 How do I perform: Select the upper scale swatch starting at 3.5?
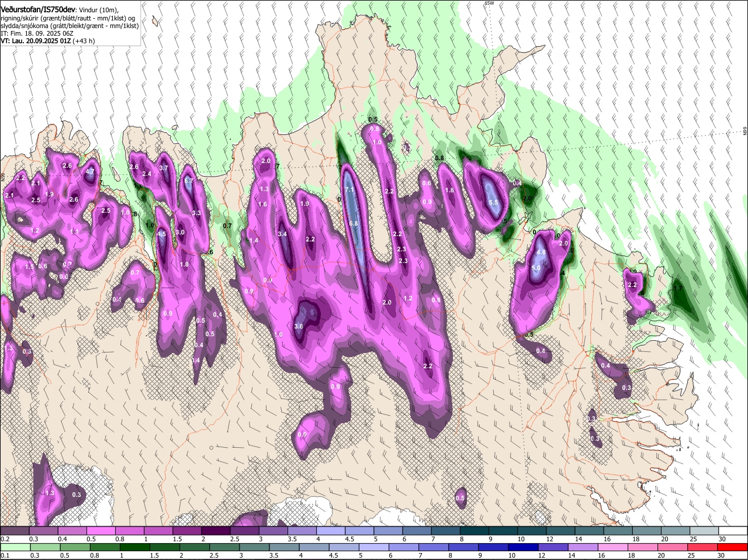[x=302, y=531]
